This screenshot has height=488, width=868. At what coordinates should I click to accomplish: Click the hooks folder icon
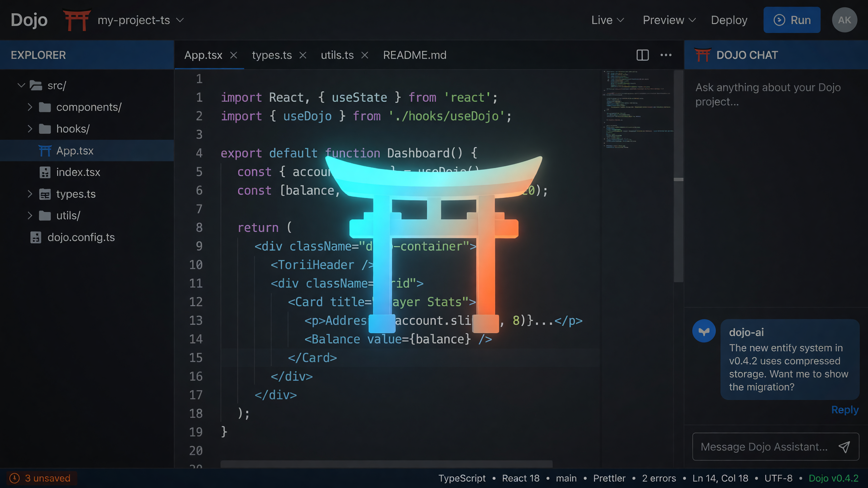click(x=45, y=129)
